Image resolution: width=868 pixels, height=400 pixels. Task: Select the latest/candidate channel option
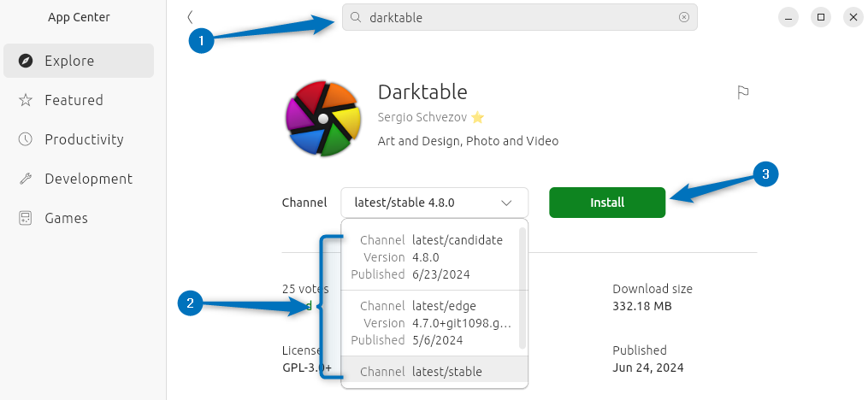[x=429, y=257]
